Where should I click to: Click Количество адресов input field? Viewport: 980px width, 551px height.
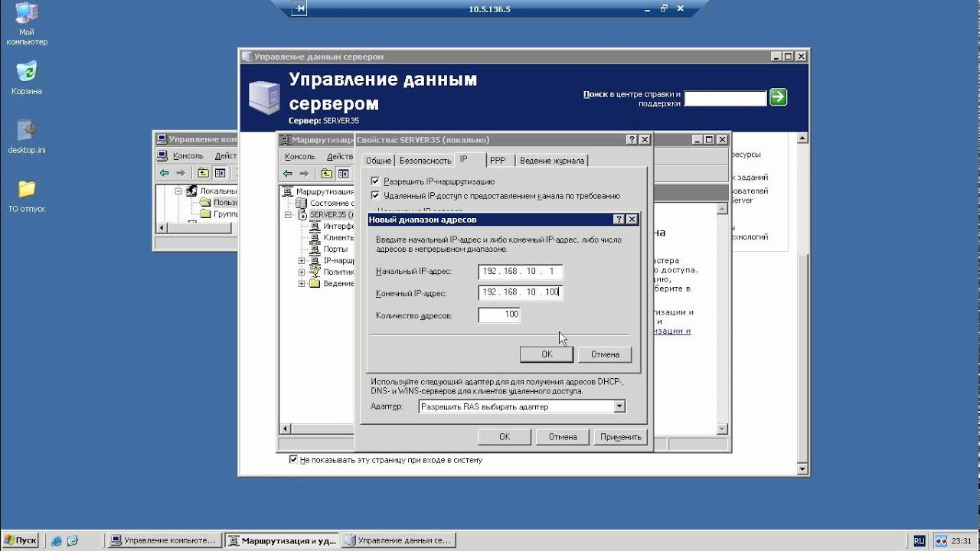(499, 315)
